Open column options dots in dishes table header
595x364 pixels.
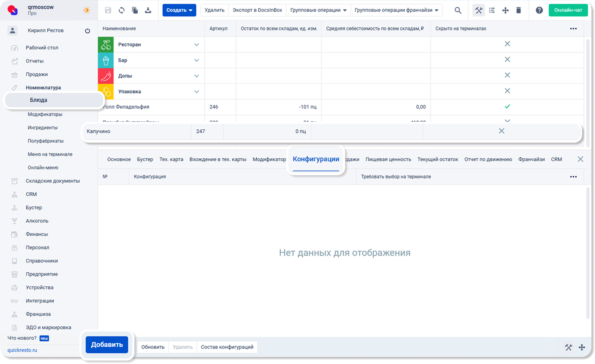[573, 29]
